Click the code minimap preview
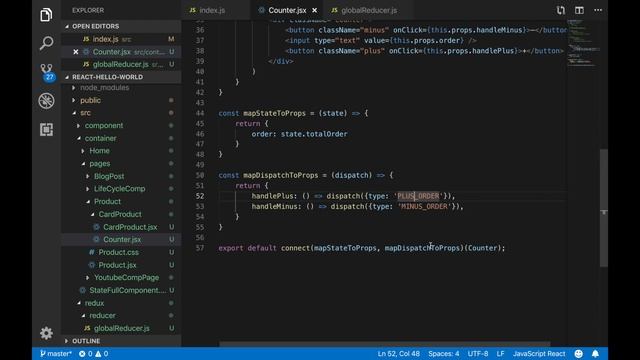Image resolution: width=640 pixels, height=360 pixels. [583, 43]
